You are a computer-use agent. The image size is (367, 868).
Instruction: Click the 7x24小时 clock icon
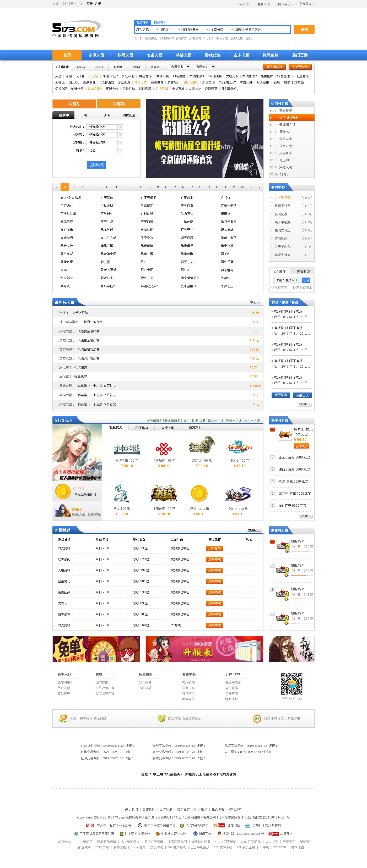click(257, 718)
